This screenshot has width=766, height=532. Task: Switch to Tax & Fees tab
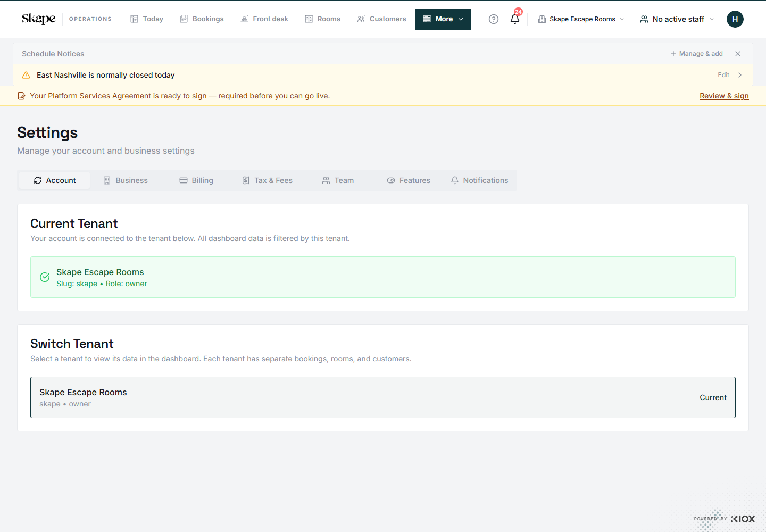[267, 180]
